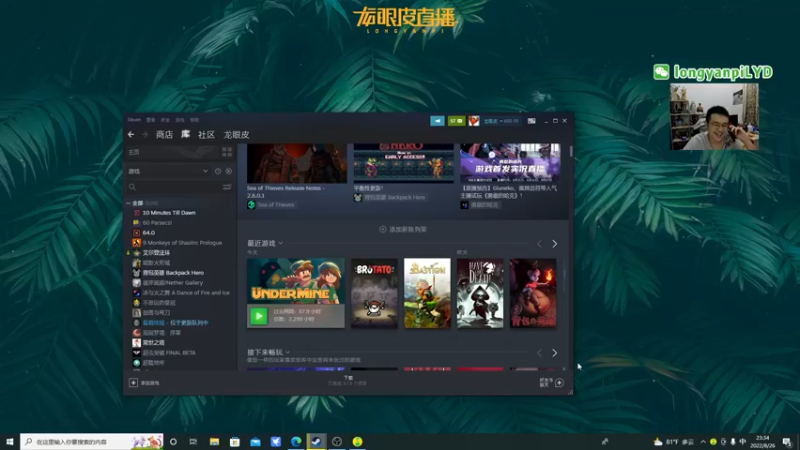Select the blue game queued for update
Screen dimensions: 800x450
coord(175,323)
